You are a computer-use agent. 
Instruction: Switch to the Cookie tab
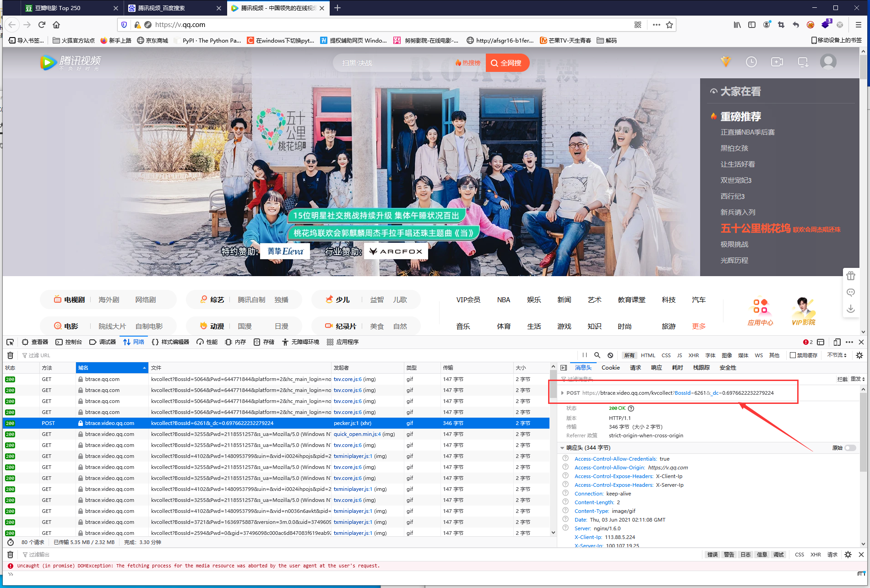(610, 368)
